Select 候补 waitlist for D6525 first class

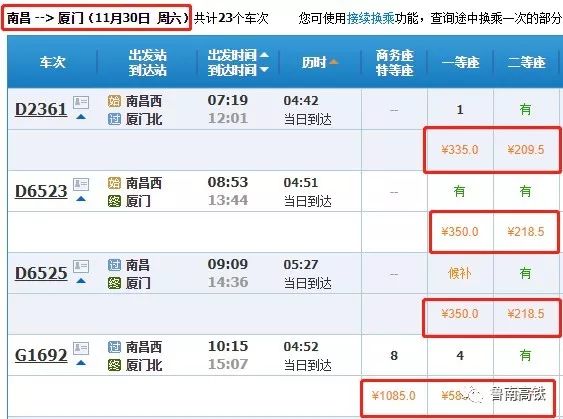tap(460, 274)
